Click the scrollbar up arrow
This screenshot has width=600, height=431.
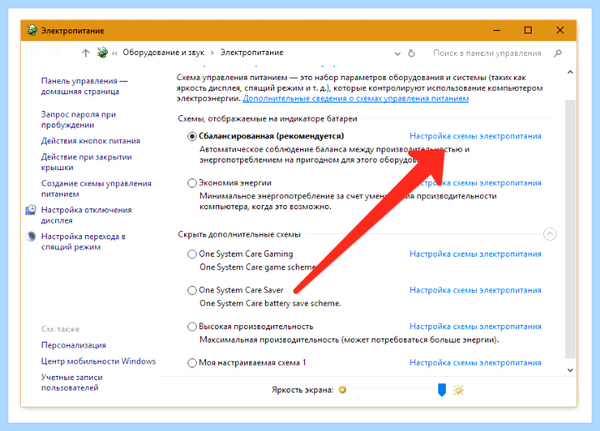point(570,72)
